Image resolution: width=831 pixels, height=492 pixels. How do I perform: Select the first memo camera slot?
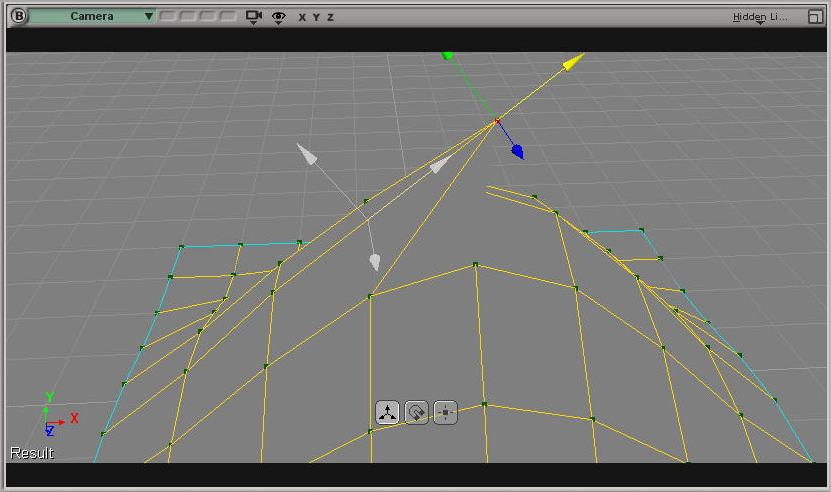pos(168,16)
